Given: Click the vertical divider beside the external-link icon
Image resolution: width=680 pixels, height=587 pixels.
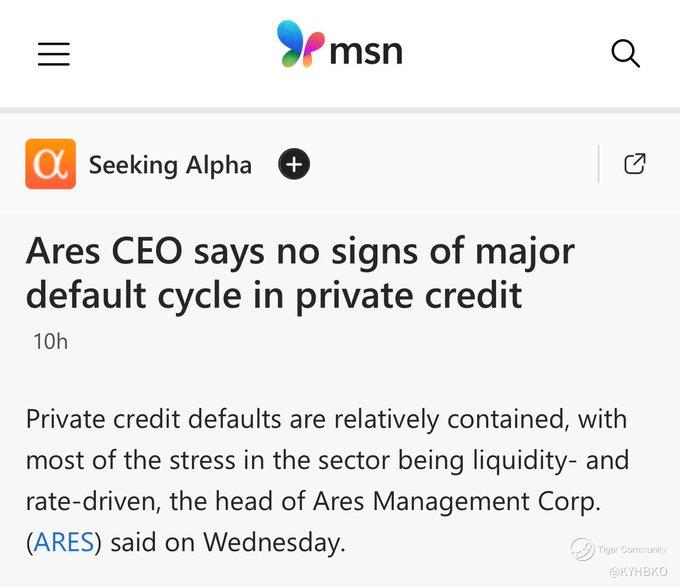Looking at the screenshot, I should (x=599, y=164).
